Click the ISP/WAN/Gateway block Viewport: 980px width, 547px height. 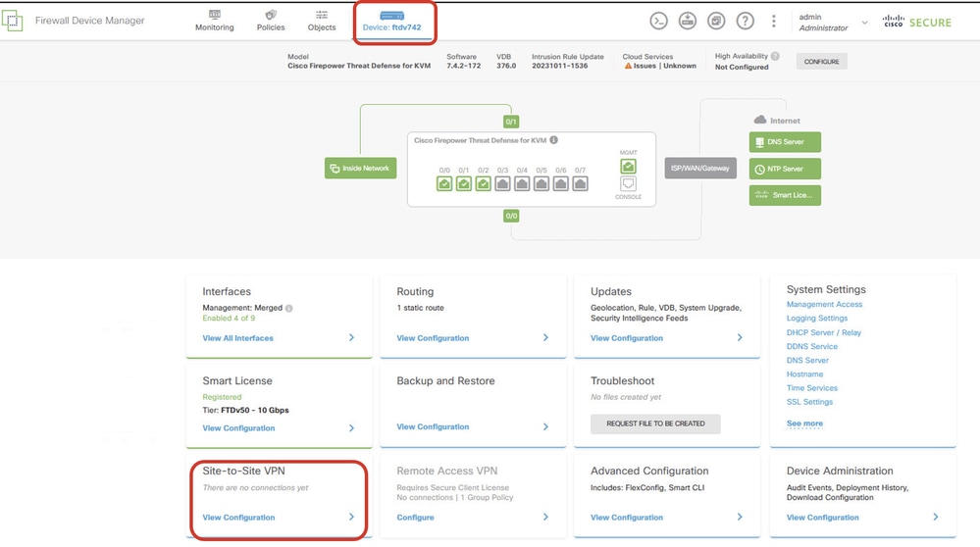(700, 168)
